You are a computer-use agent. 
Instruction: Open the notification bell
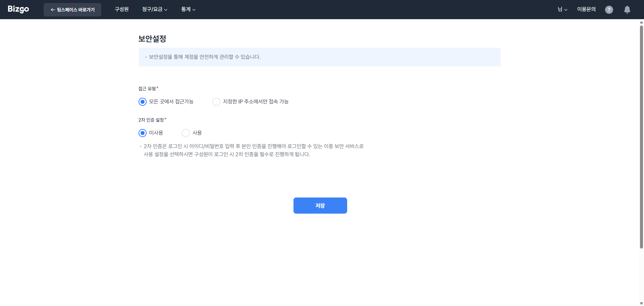pyautogui.click(x=627, y=10)
